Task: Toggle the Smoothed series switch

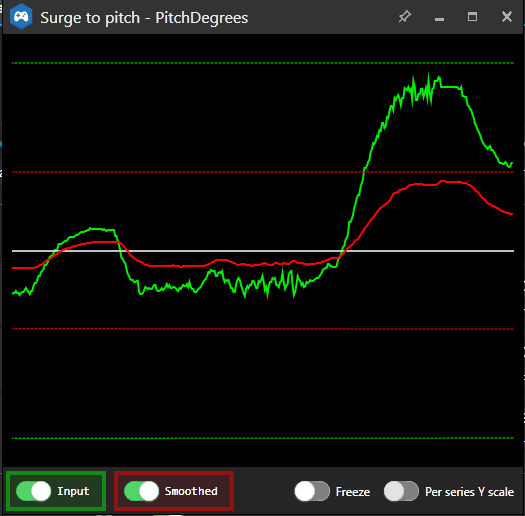Action: [141, 491]
